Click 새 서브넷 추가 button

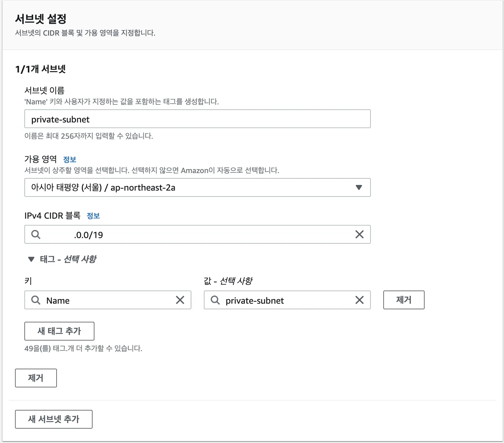tap(54, 419)
